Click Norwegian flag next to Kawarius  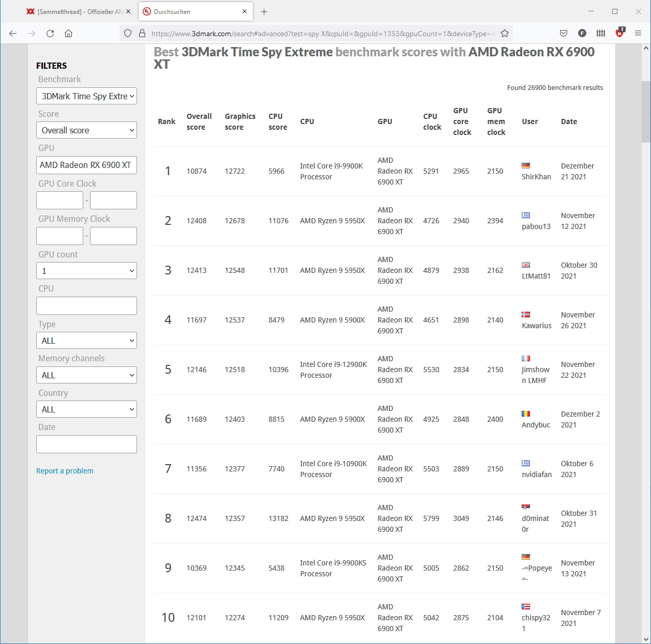point(526,315)
